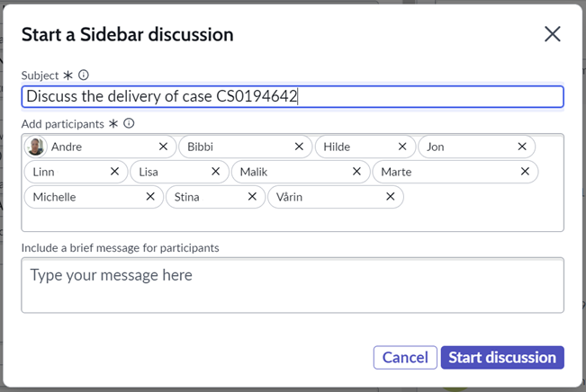Focus the Subject text field
The width and height of the screenshot is (586, 392).
[405, 96]
